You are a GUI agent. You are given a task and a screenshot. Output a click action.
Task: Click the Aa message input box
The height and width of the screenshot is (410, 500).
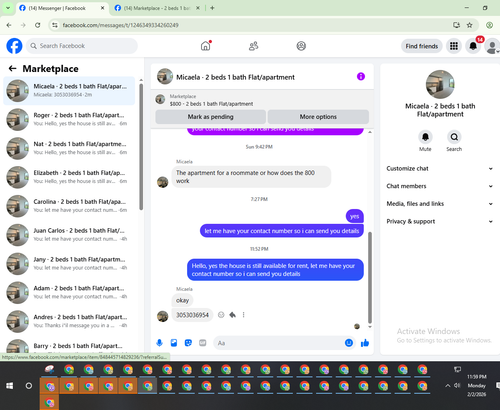coord(278,343)
